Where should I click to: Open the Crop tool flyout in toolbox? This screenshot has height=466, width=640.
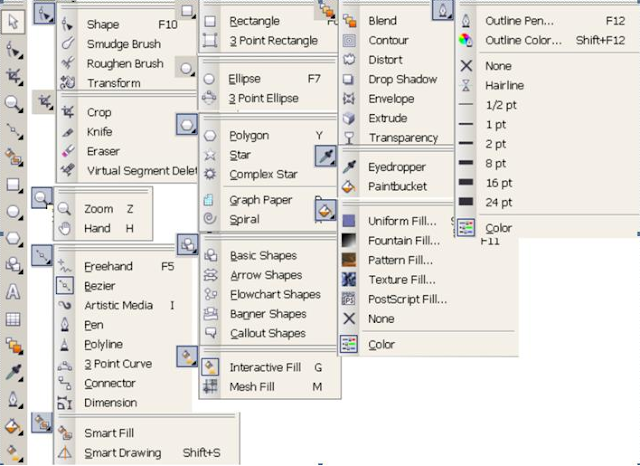click(13, 76)
